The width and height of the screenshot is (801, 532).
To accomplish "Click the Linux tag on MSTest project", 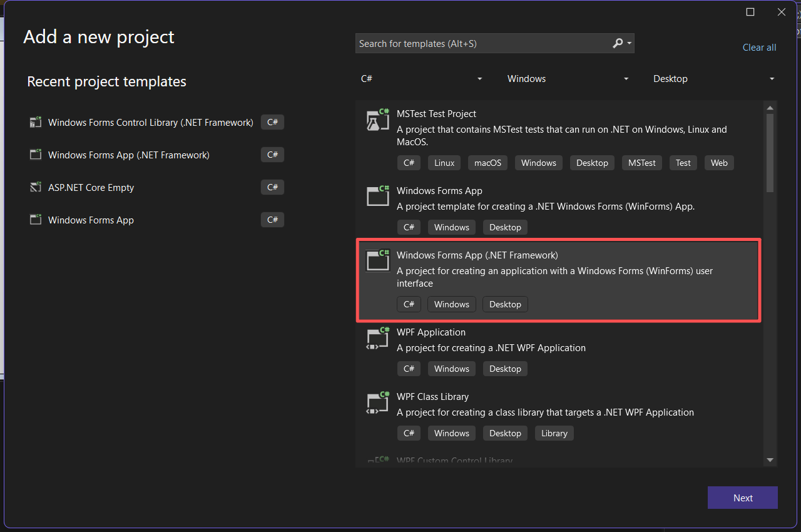I will click(x=444, y=163).
